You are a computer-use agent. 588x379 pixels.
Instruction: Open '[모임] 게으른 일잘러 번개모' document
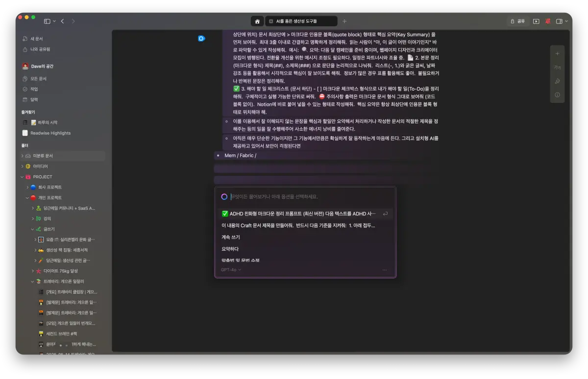coord(71,323)
